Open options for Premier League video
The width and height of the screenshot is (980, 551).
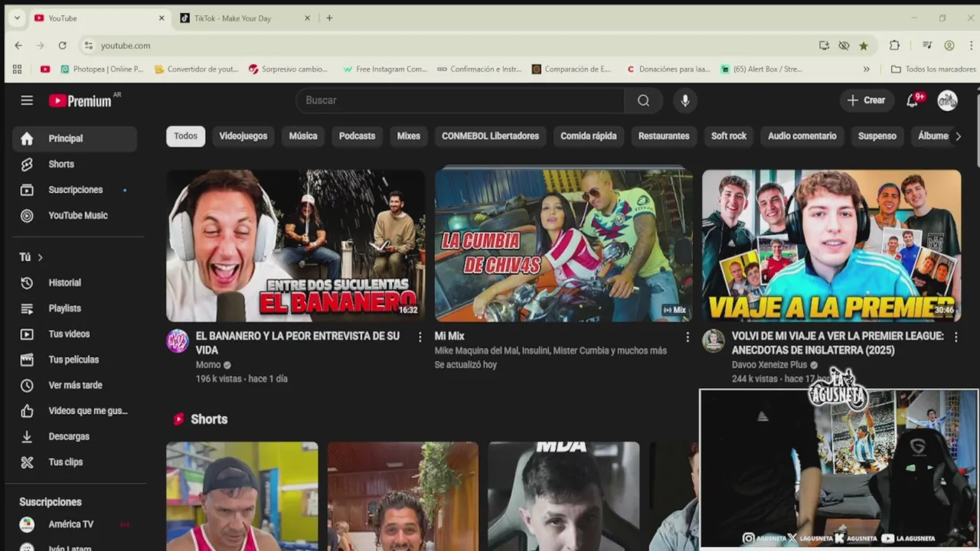tap(955, 337)
